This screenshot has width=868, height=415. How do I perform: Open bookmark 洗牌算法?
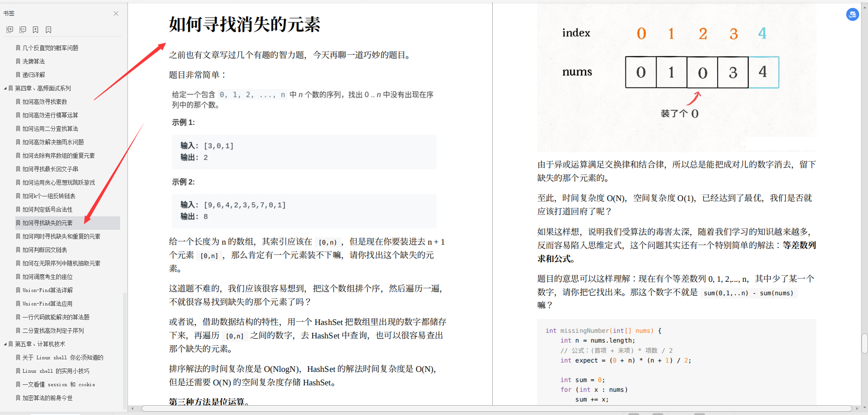33,61
